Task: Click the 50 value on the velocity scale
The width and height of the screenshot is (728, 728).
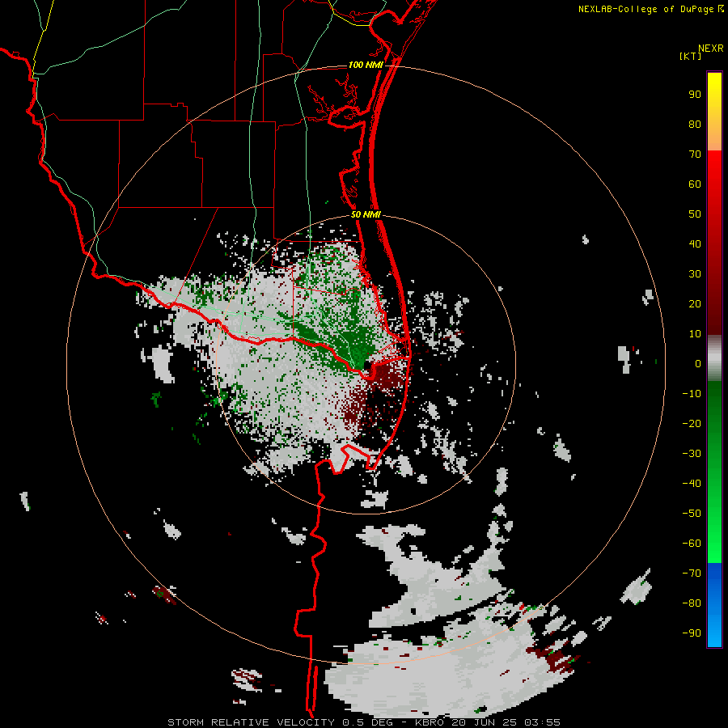Action: pos(695,214)
